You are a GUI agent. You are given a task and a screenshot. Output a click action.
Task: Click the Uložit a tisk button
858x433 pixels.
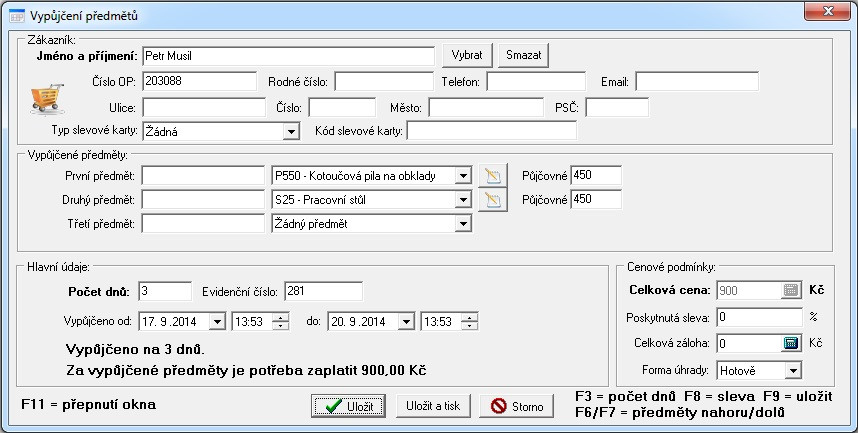click(x=433, y=406)
